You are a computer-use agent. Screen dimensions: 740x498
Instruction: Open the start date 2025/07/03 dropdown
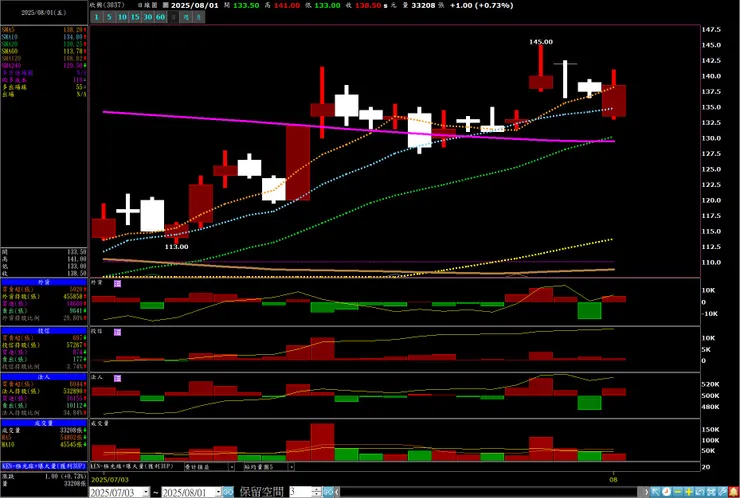click(146, 492)
